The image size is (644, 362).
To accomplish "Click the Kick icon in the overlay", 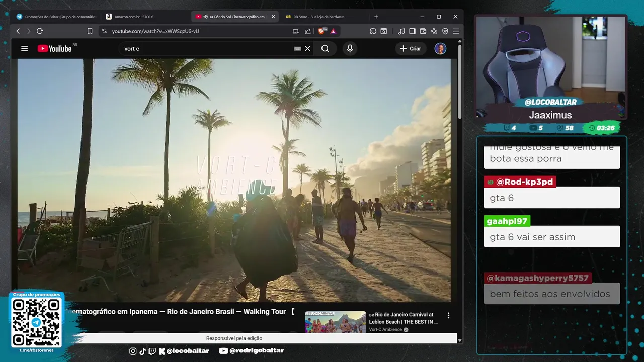I will tap(162, 351).
